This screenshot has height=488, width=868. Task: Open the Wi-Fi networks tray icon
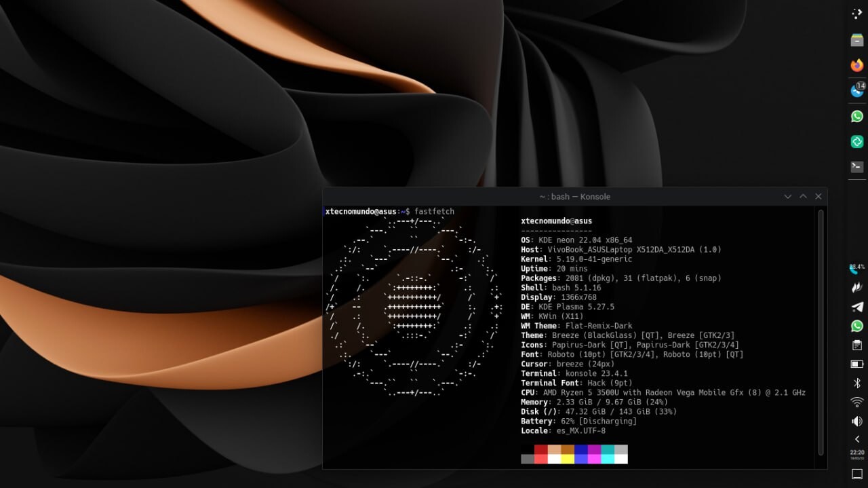[x=857, y=402]
